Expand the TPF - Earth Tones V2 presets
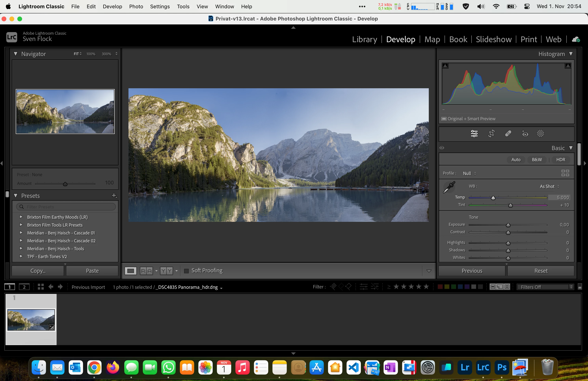This screenshot has height=381, width=588. point(21,256)
